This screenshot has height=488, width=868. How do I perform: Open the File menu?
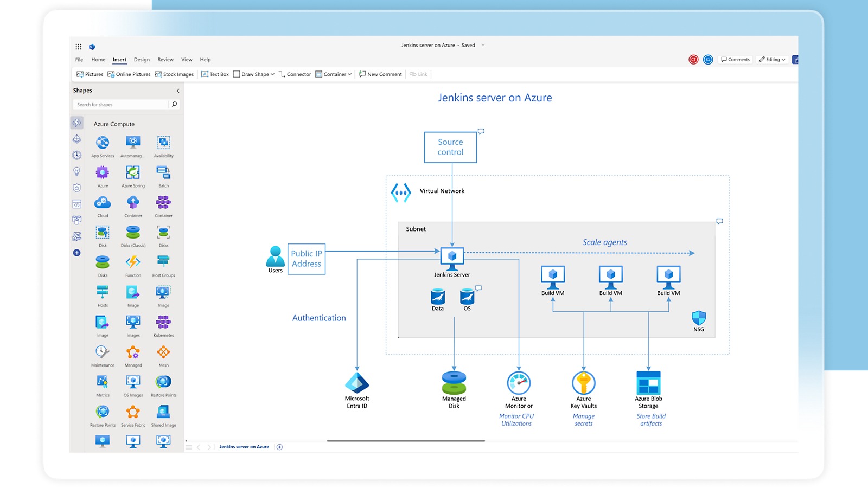(x=79, y=60)
